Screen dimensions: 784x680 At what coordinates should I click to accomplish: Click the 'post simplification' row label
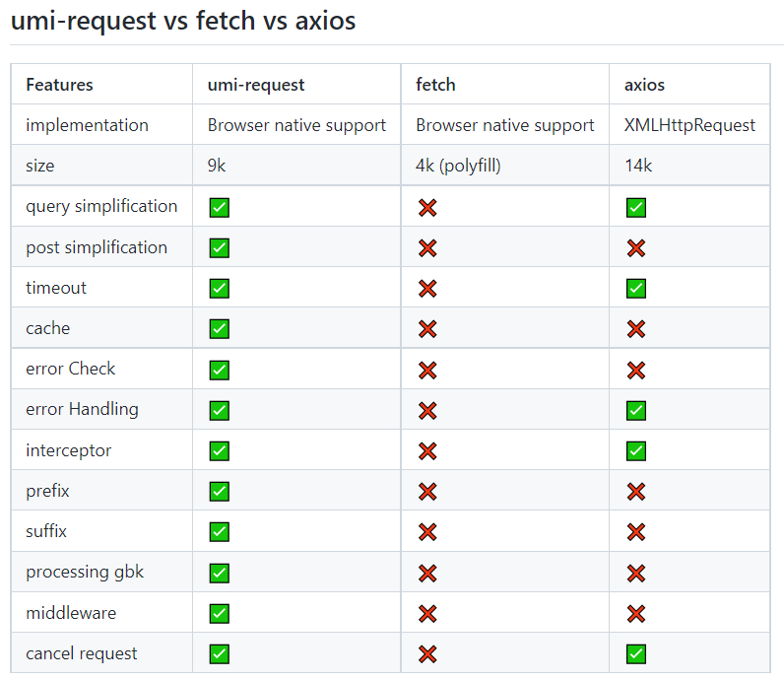[97, 247]
